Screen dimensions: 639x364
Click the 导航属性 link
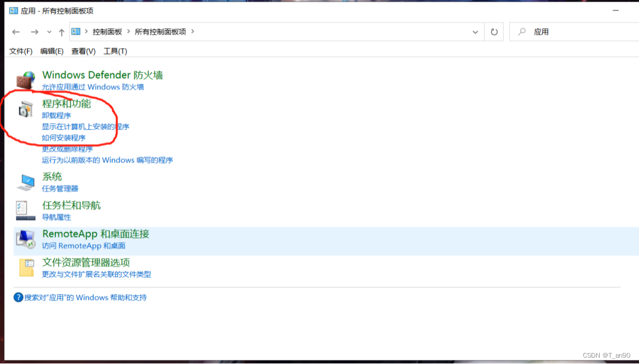[56, 217]
